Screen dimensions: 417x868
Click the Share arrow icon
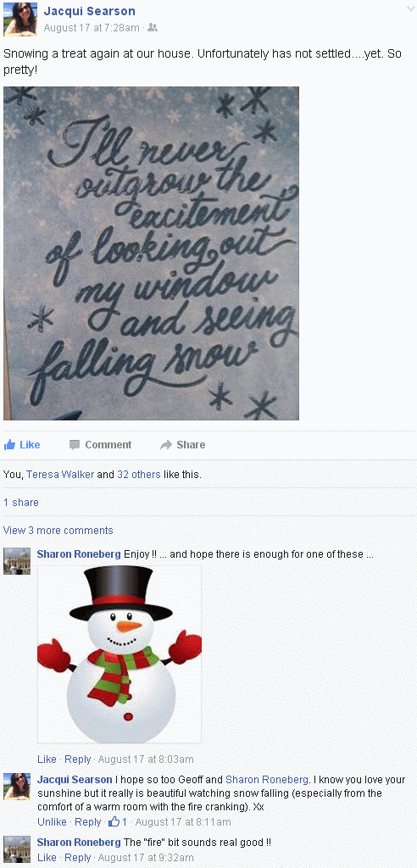coord(166,444)
